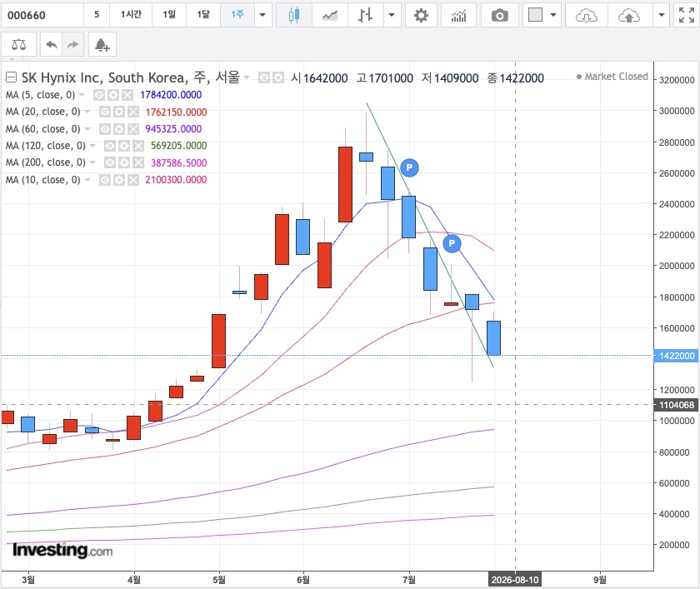Enter fullscreen chart mode
The width and height of the screenshot is (700, 589).
[686, 15]
